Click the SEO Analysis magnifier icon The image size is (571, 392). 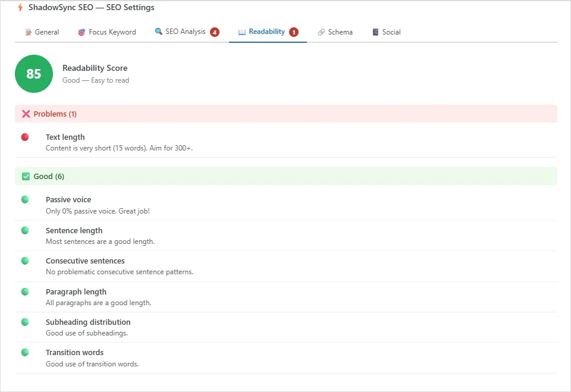click(x=158, y=32)
